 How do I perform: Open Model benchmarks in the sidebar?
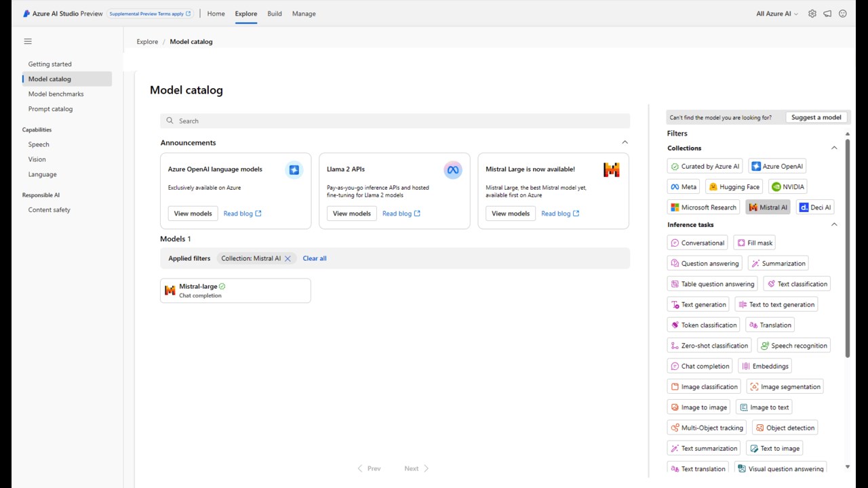[x=56, y=94]
